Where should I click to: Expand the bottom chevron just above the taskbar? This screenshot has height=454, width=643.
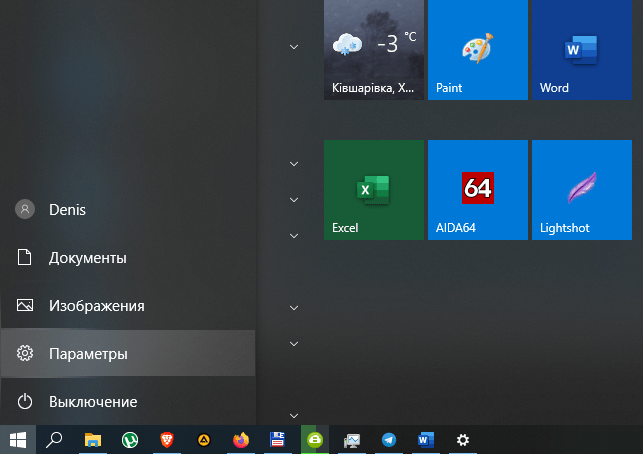[294, 415]
